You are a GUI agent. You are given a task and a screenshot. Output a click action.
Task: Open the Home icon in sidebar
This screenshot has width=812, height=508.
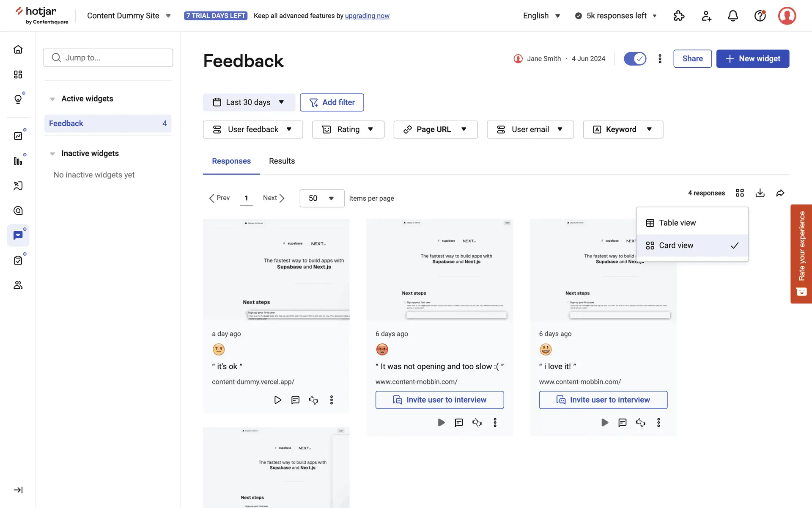(x=18, y=50)
